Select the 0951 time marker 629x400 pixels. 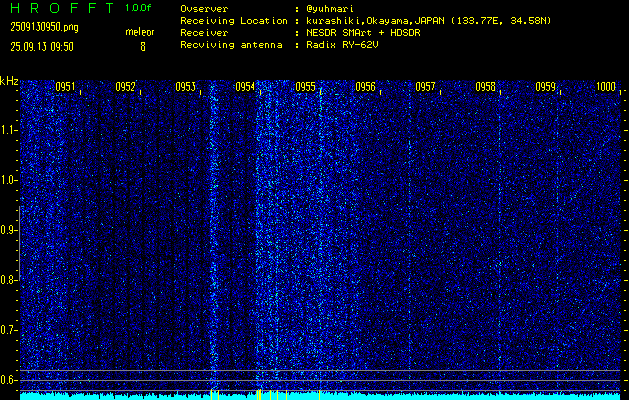(65, 87)
